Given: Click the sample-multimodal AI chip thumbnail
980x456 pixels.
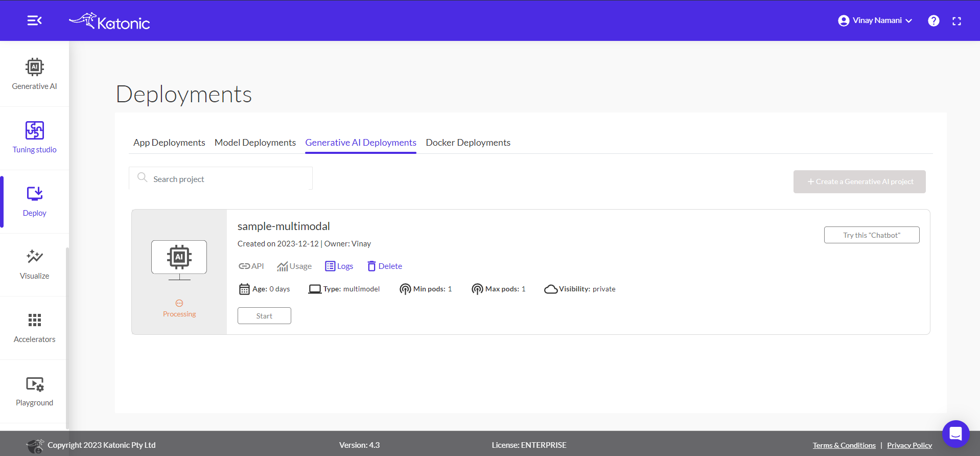Looking at the screenshot, I should (x=179, y=259).
